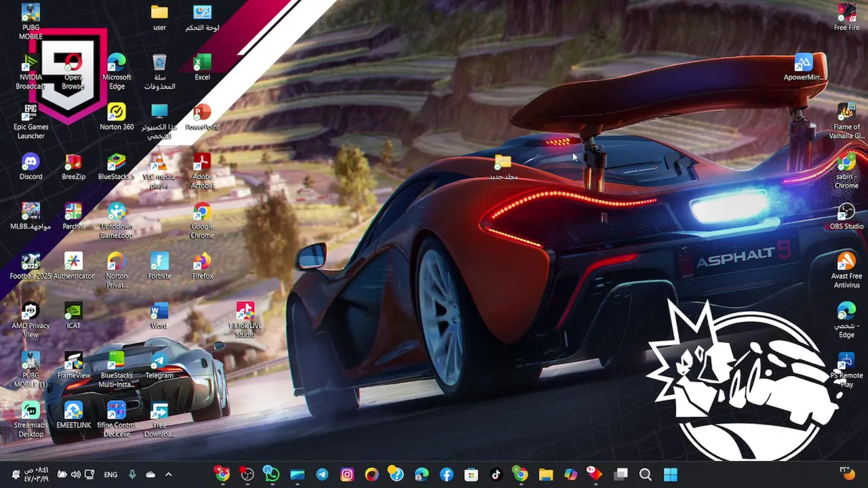The height and width of the screenshot is (488, 868).
Task: Select the Uptodown GameLoop shortcut
Action: pyautogui.click(x=117, y=220)
